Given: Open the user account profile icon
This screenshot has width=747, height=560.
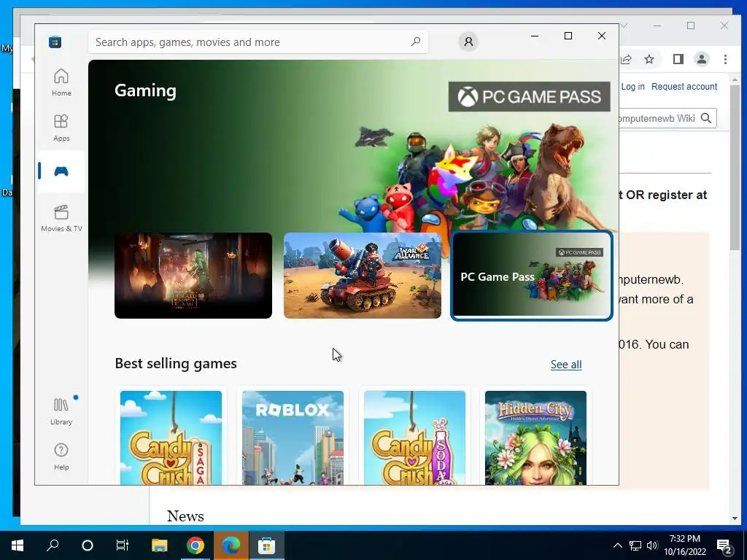Looking at the screenshot, I should (x=468, y=42).
